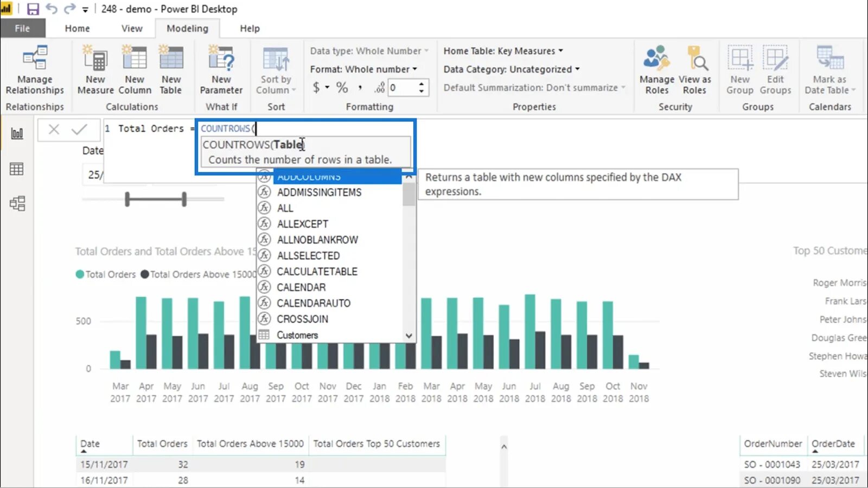This screenshot has height=488, width=868.
Task: Open Manage Roles
Action: click(x=656, y=70)
